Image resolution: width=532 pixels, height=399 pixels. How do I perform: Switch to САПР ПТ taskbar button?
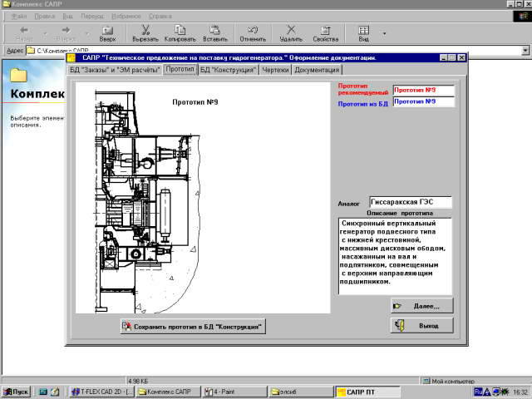(x=367, y=392)
